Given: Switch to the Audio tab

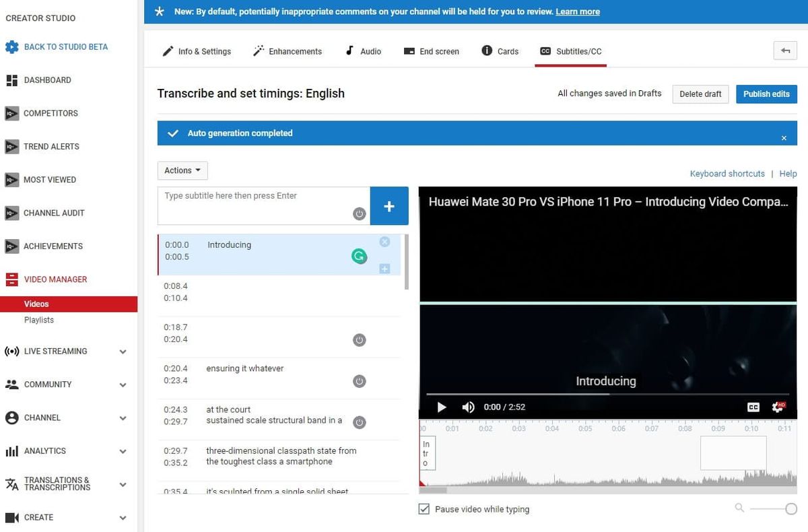Looking at the screenshot, I should pos(363,51).
